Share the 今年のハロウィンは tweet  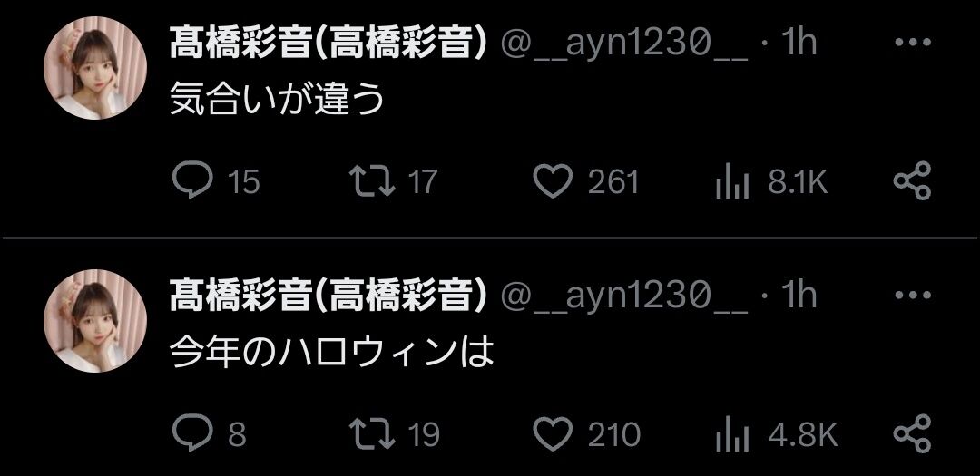point(913,433)
